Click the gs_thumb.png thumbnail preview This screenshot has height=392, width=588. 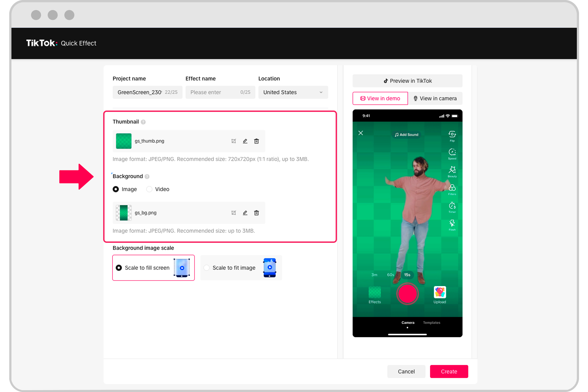pos(124,141)
